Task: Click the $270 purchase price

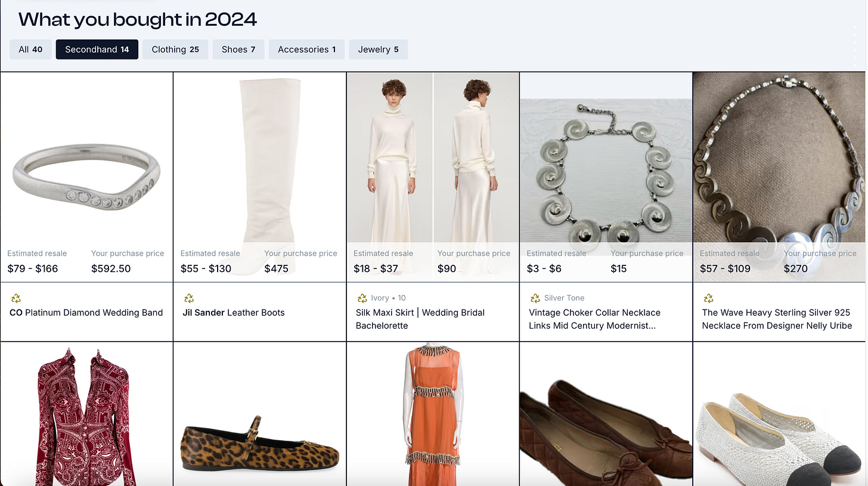Action: 796,268
